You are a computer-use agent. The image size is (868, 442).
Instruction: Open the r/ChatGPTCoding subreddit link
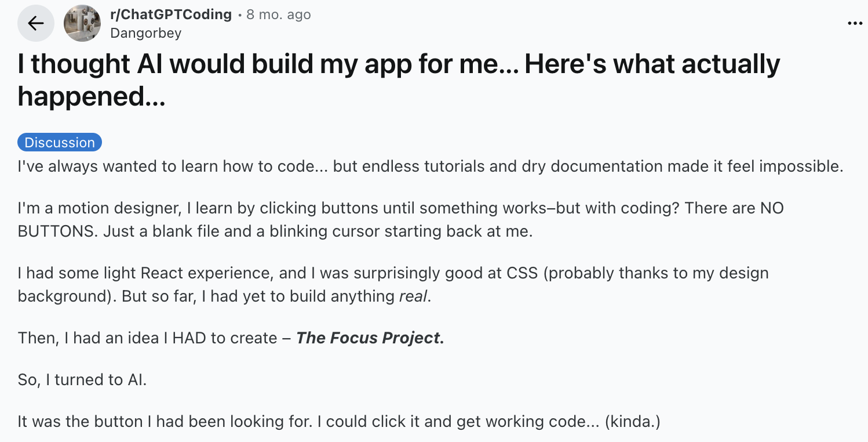point(171,15)
